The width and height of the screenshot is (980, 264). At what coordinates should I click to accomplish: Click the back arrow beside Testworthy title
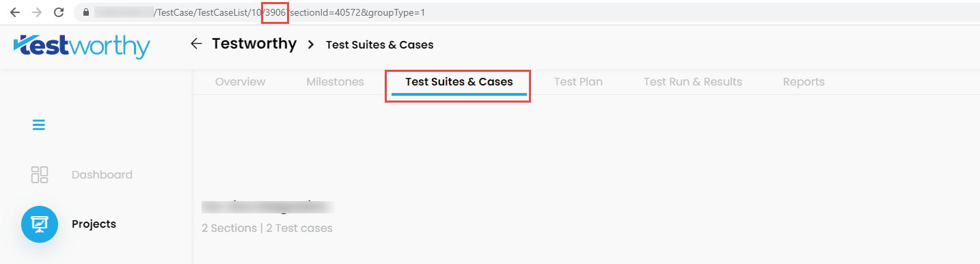coord(196,44)
